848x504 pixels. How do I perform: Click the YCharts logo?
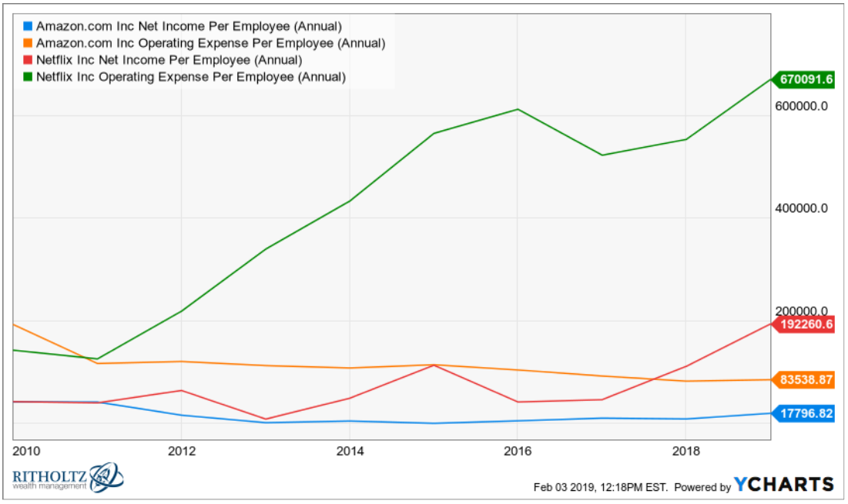783,485
